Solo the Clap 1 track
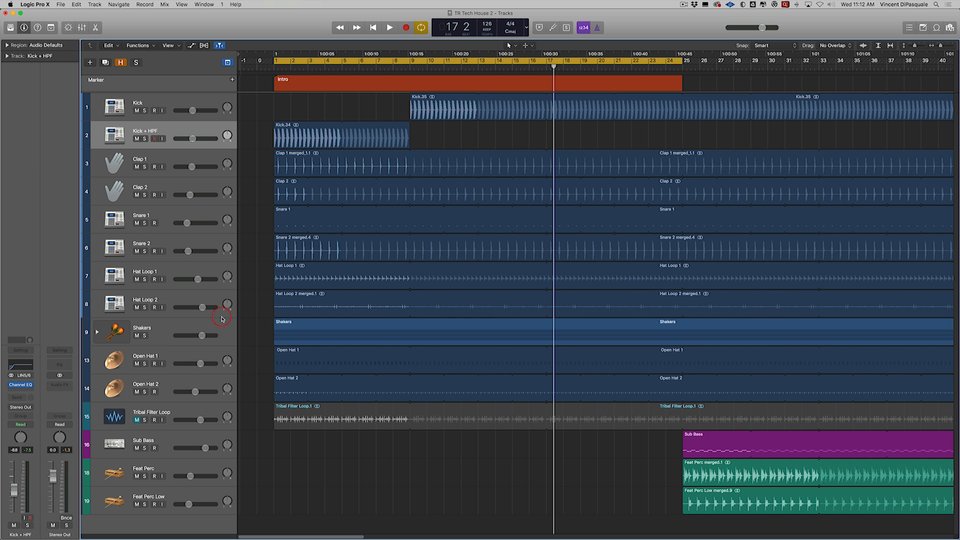The height and width of the screenshot is (540, 960). (144, 167)
